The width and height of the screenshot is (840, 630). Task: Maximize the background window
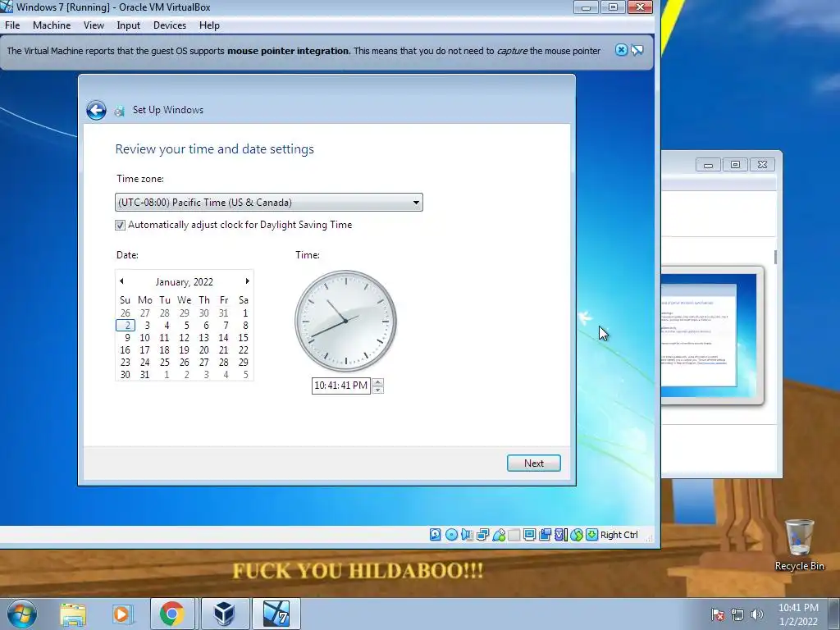pos(736,164)
